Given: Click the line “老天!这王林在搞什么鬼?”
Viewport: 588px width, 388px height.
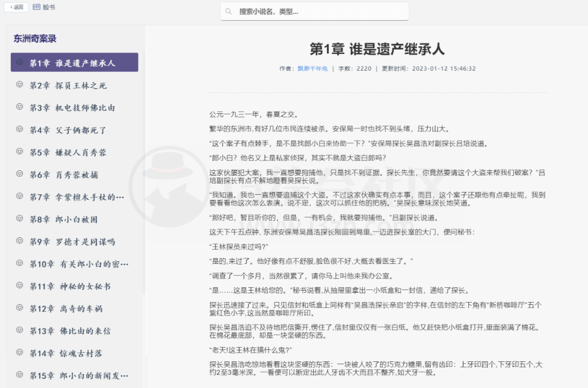Looking at the screenshot, I should tap(250, 350).
